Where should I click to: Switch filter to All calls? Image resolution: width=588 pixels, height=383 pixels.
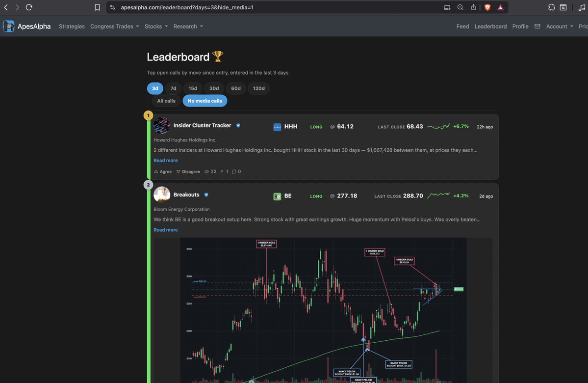click(166, 101)
